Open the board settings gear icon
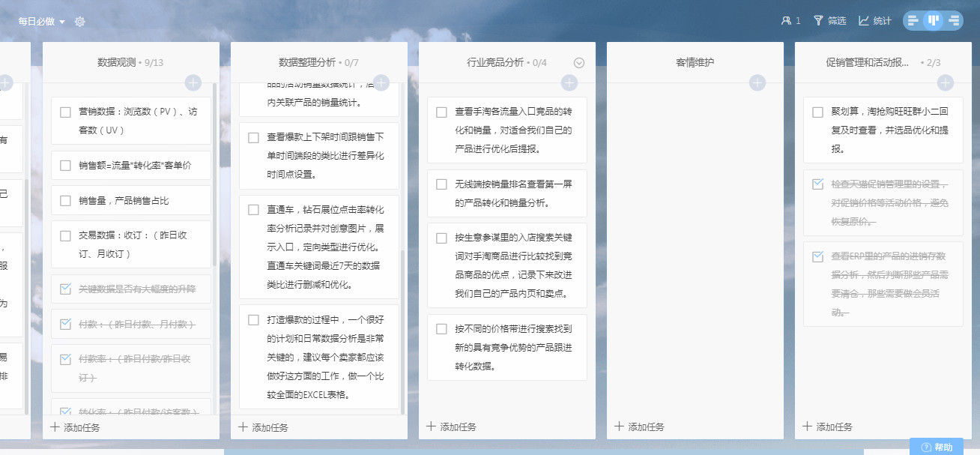 79,22
